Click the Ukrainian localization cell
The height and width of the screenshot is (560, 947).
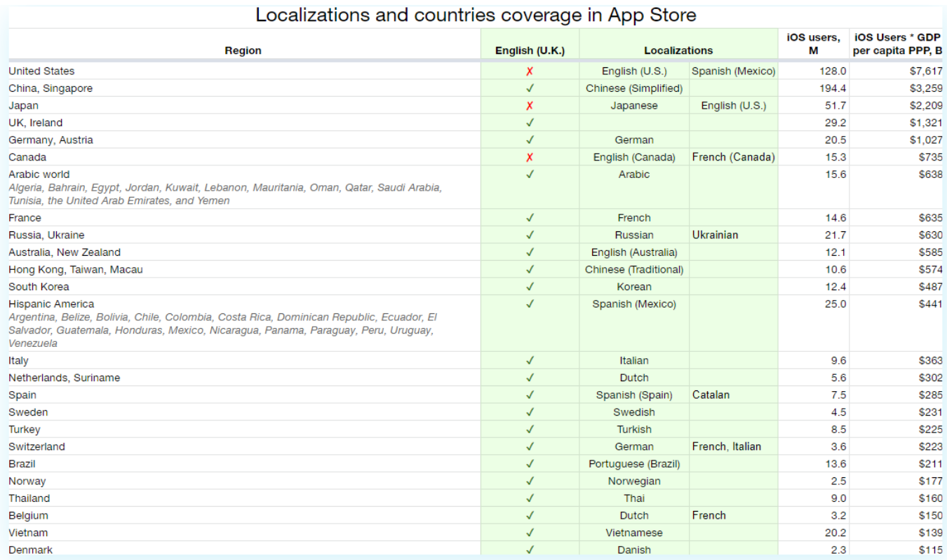715,235
